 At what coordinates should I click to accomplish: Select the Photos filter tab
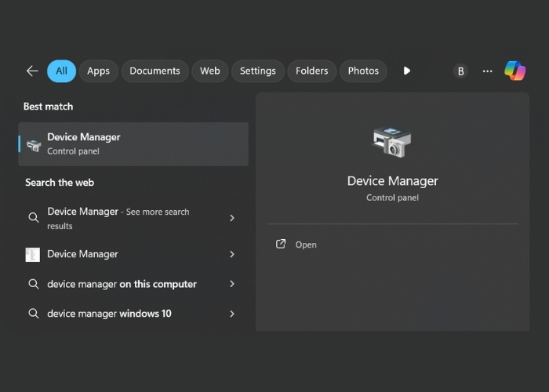(x=363, y=71)
